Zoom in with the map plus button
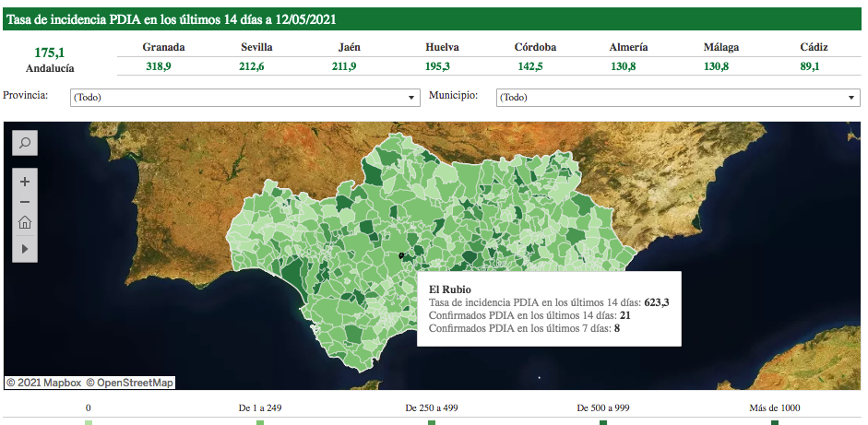The height and width of the screenshot is (425, 868). (x=25, y=182)
